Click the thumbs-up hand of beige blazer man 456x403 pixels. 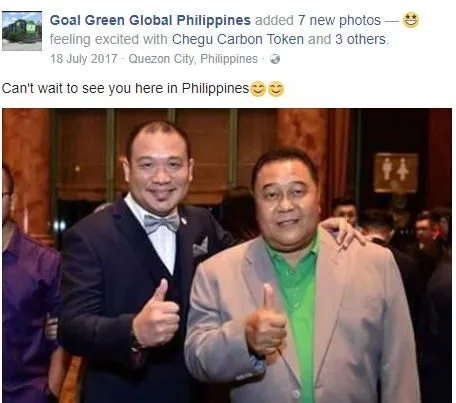[267, 320]
